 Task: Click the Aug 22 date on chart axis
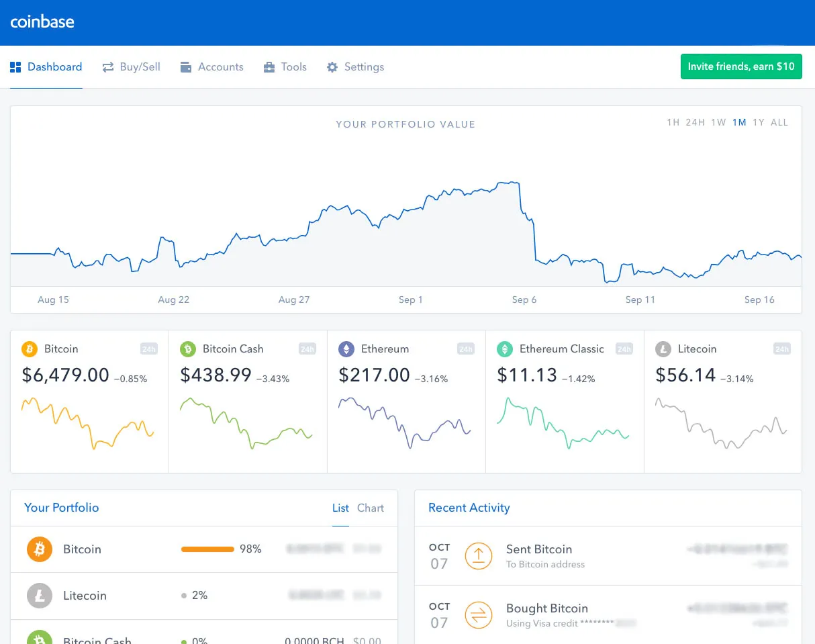(174, 300)
